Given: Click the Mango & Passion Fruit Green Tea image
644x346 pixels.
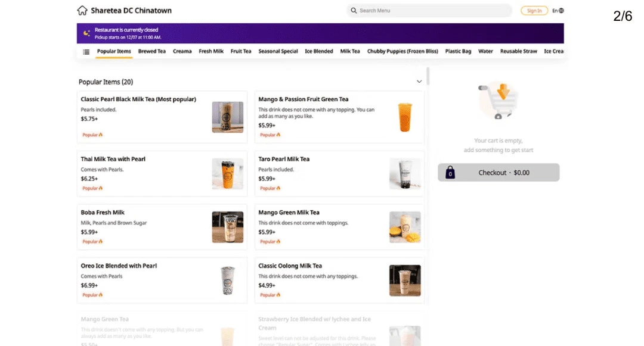Looking at the screenshot, I should click(x=404, y=117).
